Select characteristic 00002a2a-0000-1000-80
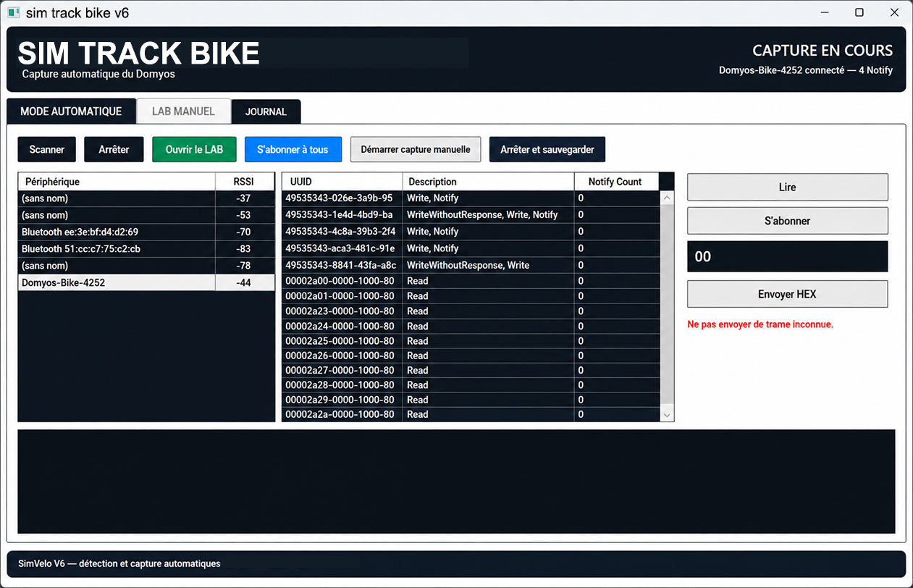This screenshot has height=588, width=913. click(471, 414)
